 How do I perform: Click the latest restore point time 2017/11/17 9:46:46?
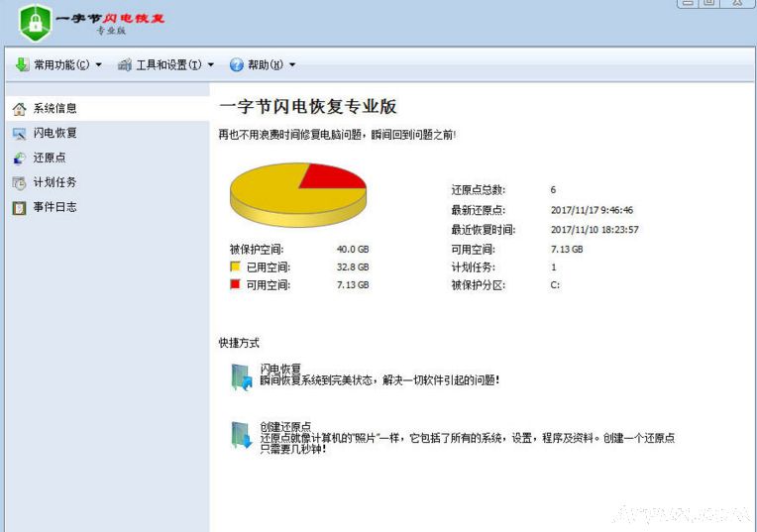(x=592, y=210)
